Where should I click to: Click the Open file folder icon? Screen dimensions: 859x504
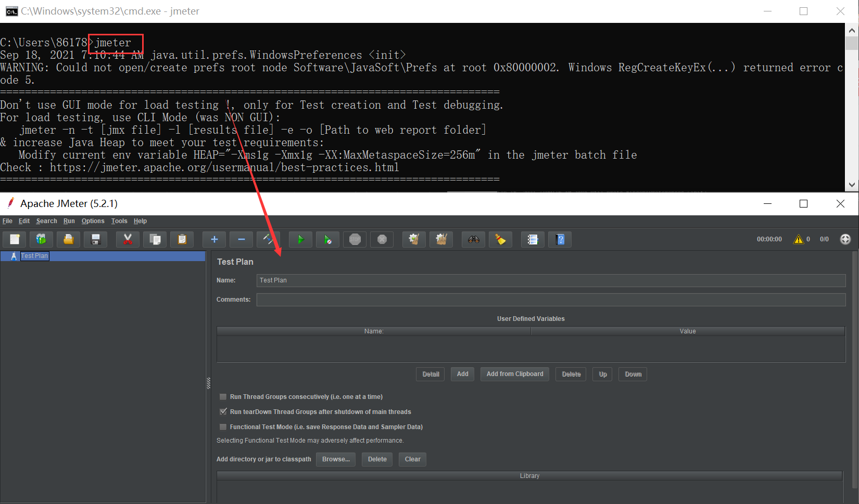[68, 239]
